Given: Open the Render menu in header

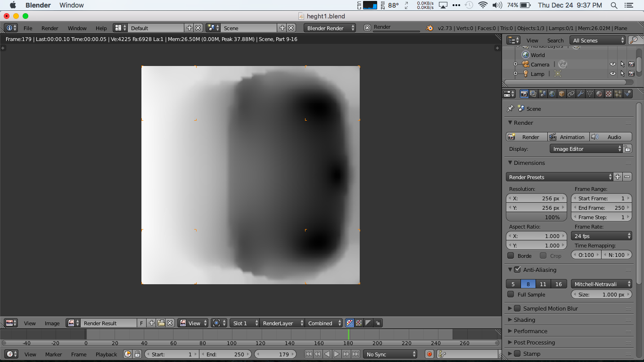Looking at the screenshot, I should coord(50,28).
